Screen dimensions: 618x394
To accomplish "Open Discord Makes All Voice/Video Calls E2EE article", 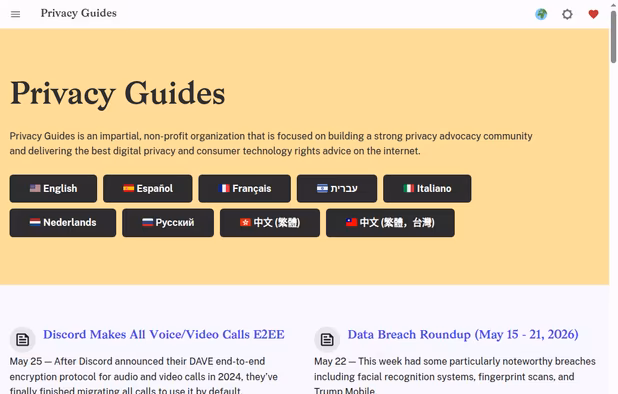I will 164,335.
